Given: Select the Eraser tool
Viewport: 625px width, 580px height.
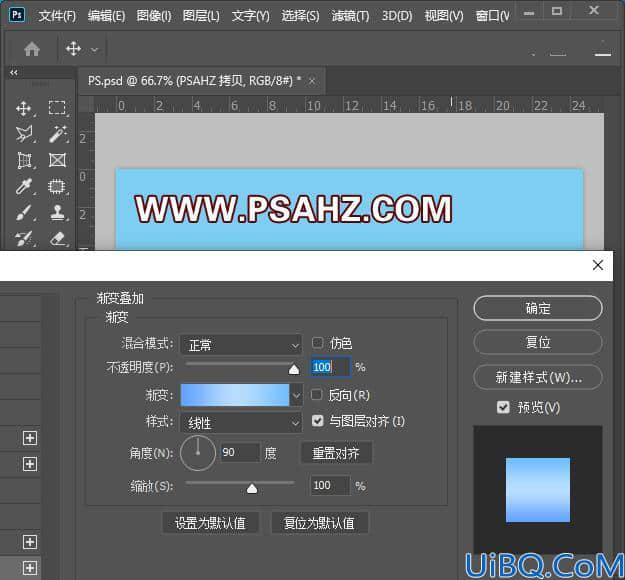Looking at the screenshot, I should [57, 238].
